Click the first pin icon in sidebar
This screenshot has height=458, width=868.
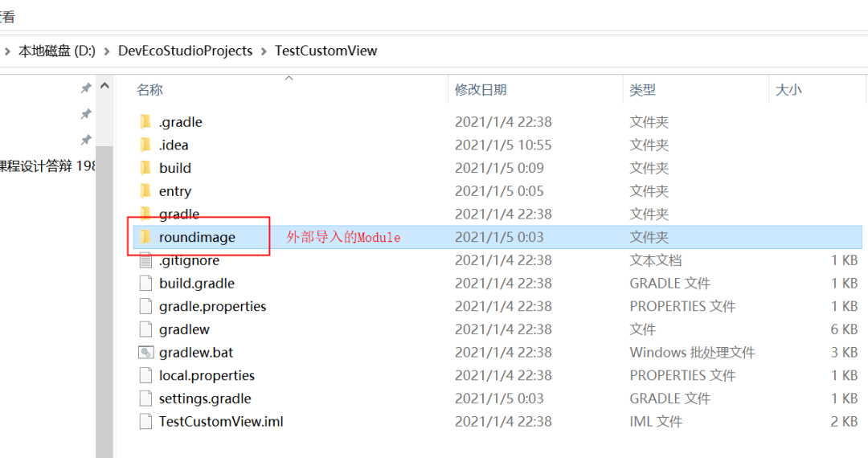86,88
